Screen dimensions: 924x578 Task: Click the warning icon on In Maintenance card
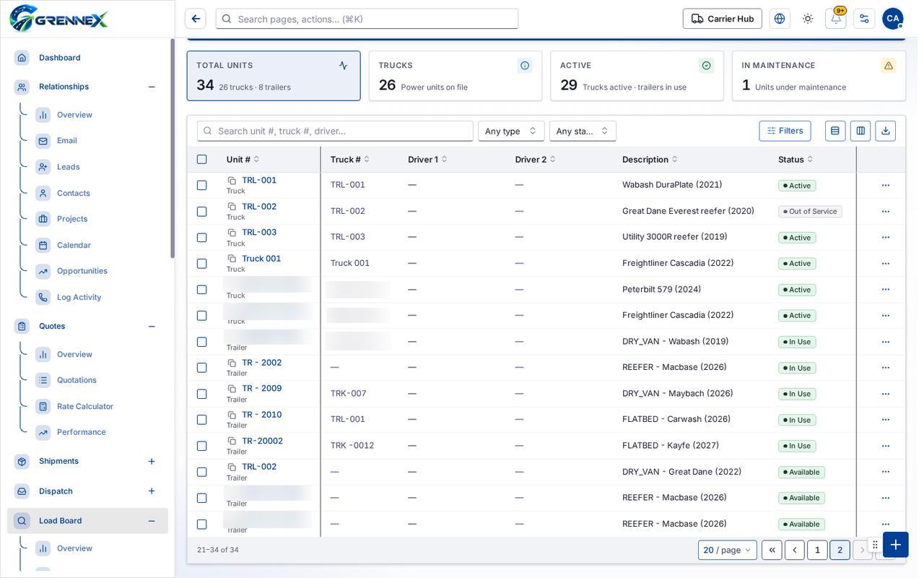tap(889, 66)
